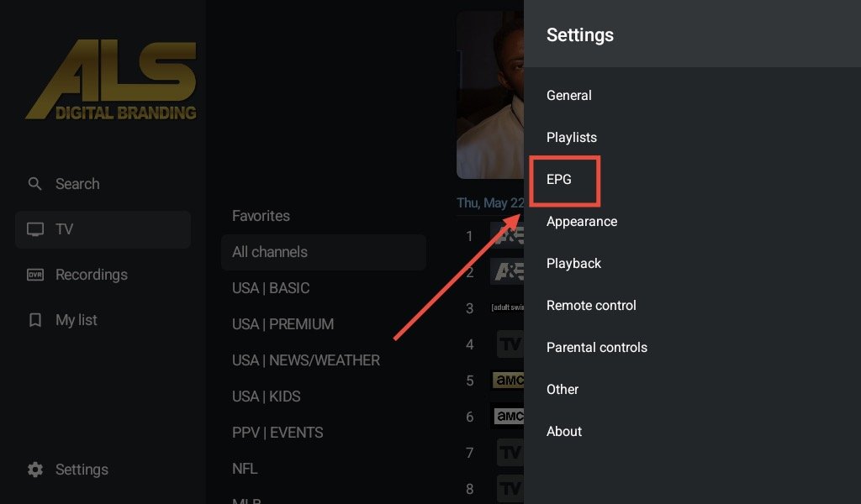861x504 pixels.
Task: Open Recordings via the DVR icon
Action: click(34, 275)
